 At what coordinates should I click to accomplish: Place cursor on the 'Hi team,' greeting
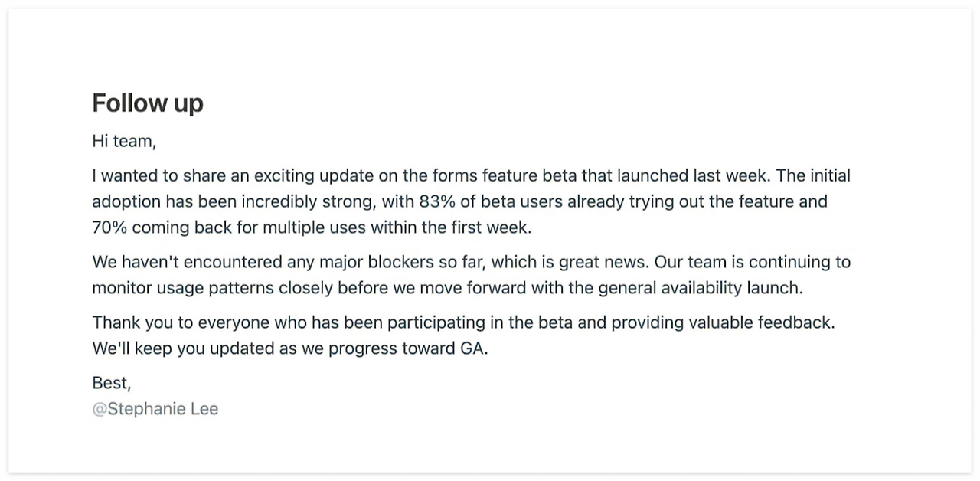tap(124, 142)
